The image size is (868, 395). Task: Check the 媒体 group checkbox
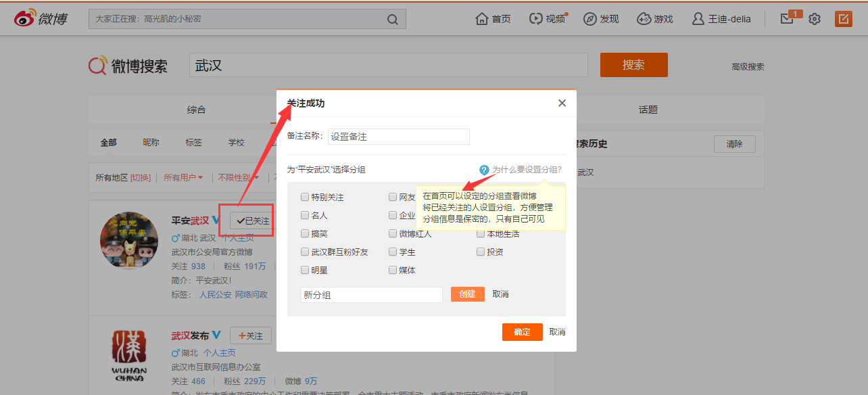(x=393, y=271)
